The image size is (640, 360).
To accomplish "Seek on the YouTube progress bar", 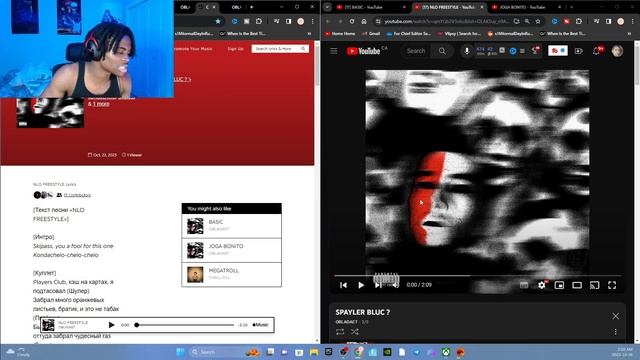I will tap(477, 276).
